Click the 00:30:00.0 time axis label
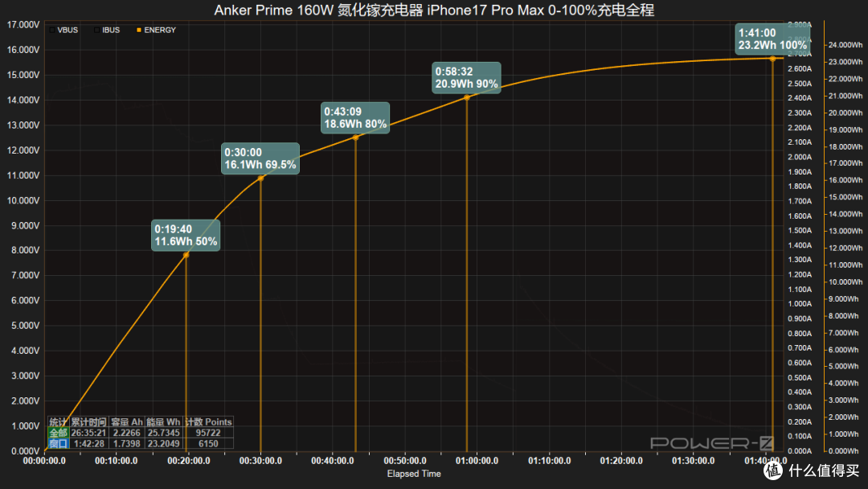Screen dimensions: 868x489 tap(260, 461)
